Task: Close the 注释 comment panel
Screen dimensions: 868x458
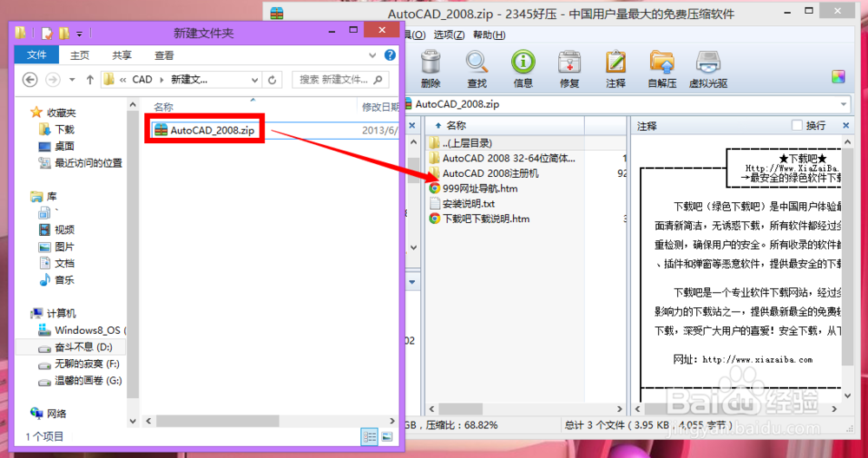Action: point(845,126)
